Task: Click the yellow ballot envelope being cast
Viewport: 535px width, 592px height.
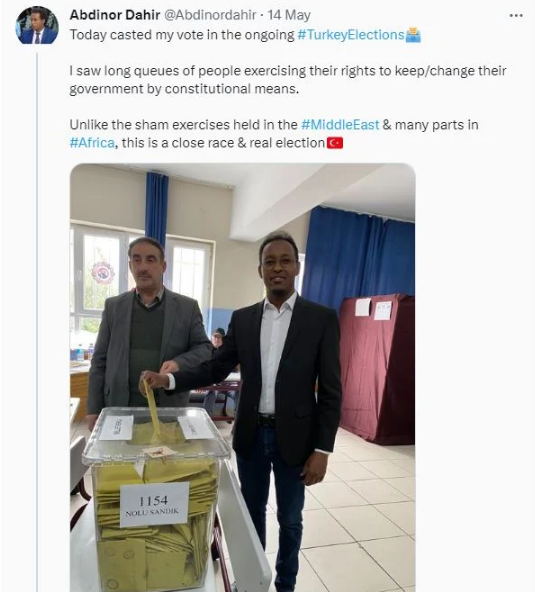Action: pyautogui.click(x=153, y=410)
